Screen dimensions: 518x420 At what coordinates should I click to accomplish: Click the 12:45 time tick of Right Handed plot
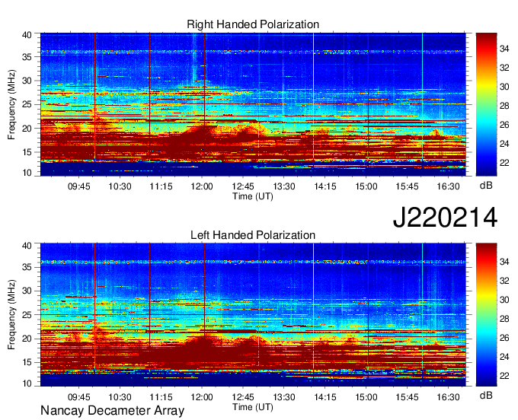click(x=243, y=186)
